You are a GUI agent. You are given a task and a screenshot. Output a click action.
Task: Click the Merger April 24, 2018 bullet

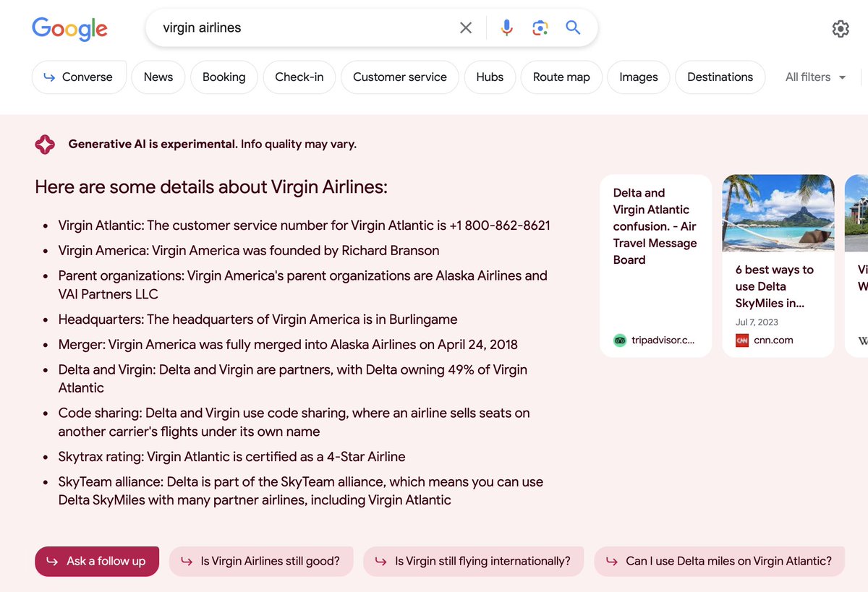click(x=288, y=345)
